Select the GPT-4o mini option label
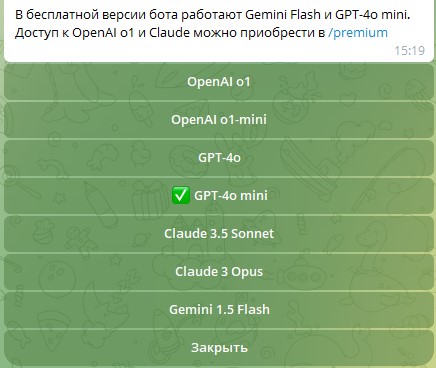The width and height of the screenshot is (436, 368). [231, 195]
